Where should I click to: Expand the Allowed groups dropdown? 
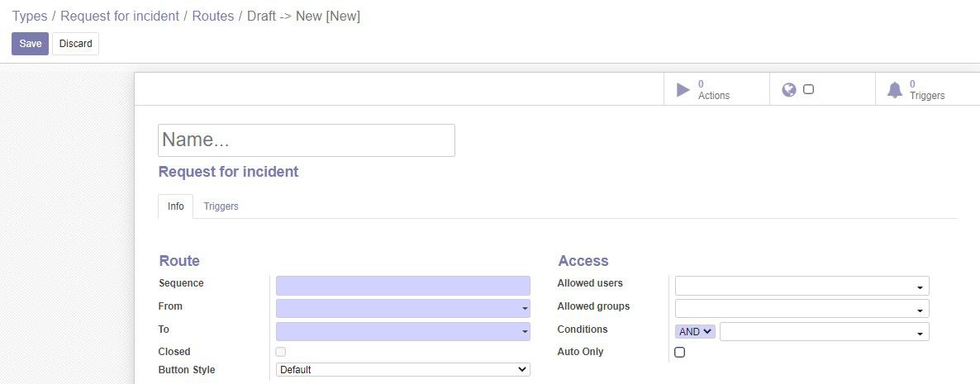coord(802,309)
